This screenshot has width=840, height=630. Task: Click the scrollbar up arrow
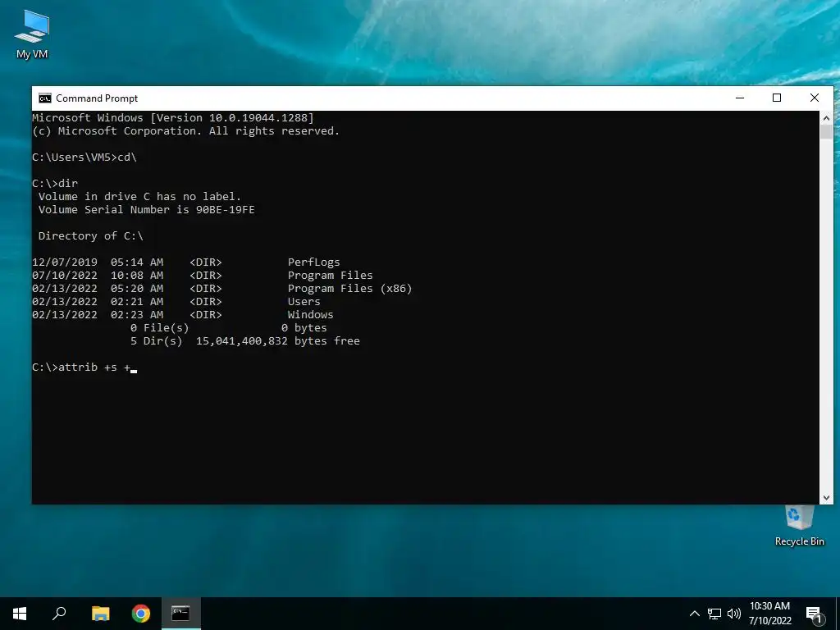pyautogui.click(x=826, y=118)
